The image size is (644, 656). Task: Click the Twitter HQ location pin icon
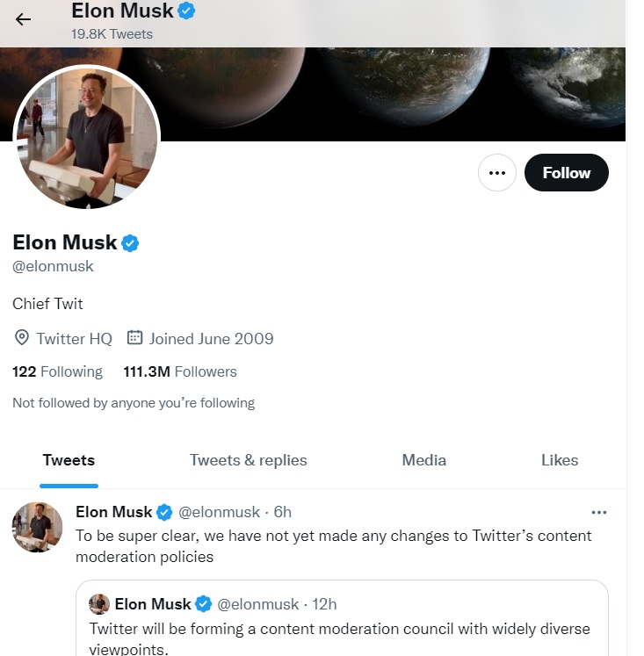[x=22, y=338]
